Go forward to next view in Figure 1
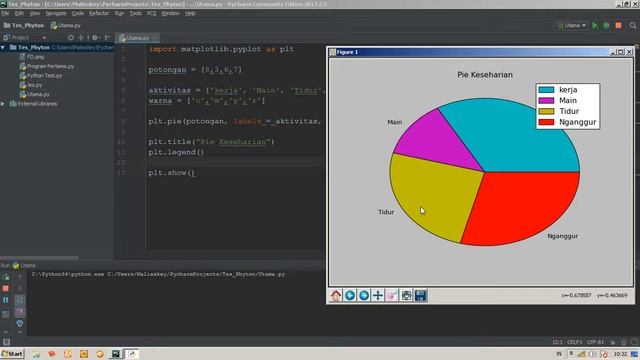This screenshot has height=360, width=640. click(364, 295)
